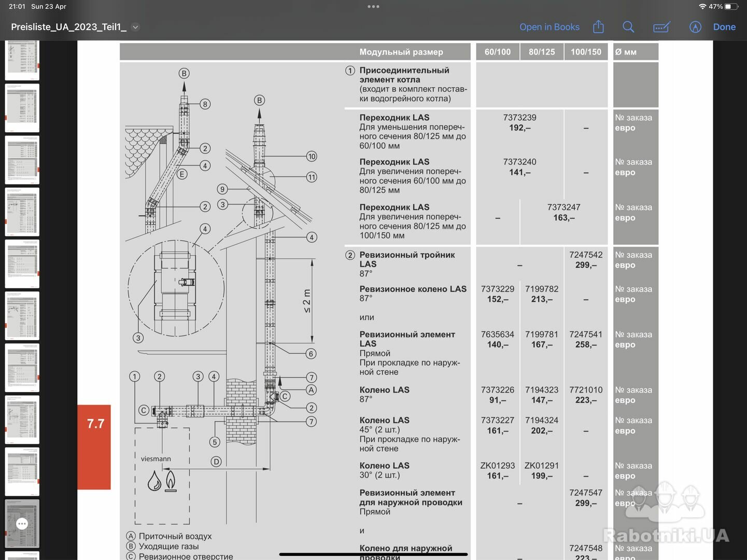Tap the price 202,–
The width and height of the screenshot is (747, 560).
click(542, 430)
